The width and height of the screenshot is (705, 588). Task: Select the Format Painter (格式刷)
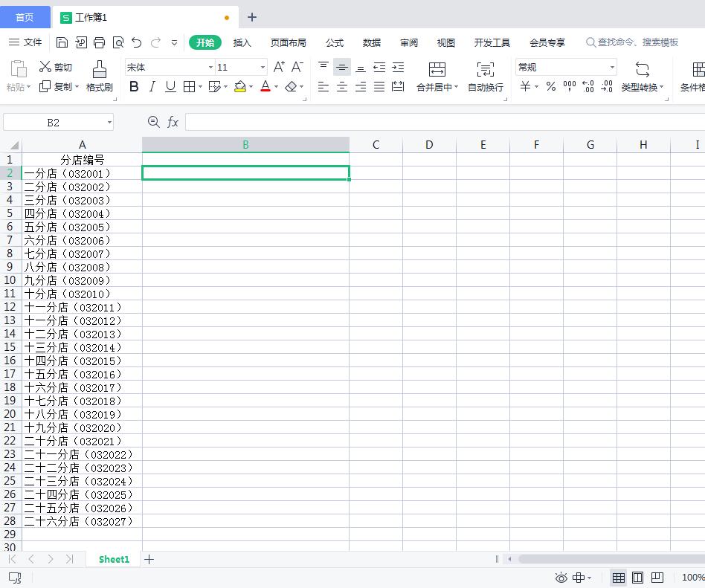(x=100, y=77)
